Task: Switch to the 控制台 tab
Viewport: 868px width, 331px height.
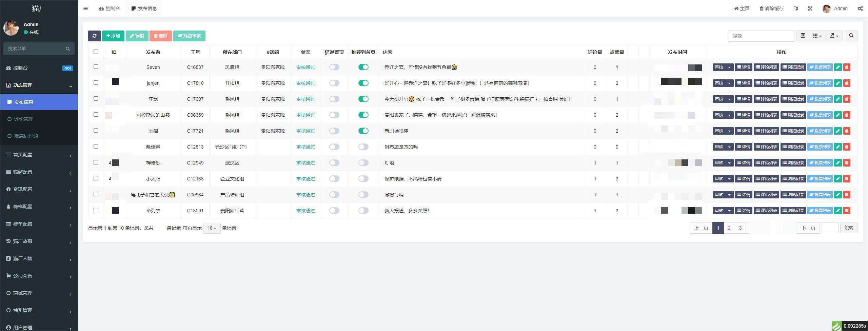Action: tap(110, 8)
